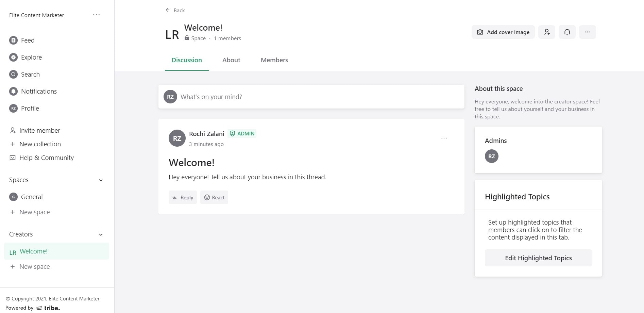
Task: Collapse the Spaces collection
Action: tap(101, 180)
